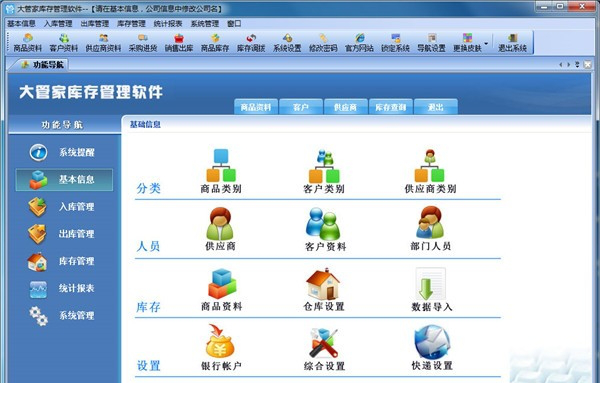Open 客户资料 in the toolbar

[x=64, y=42]
